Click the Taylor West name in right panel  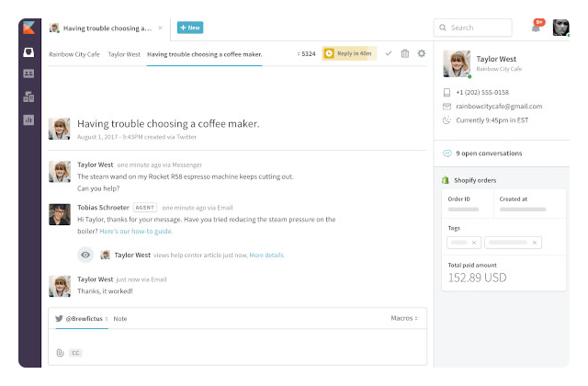pos(496,59)
